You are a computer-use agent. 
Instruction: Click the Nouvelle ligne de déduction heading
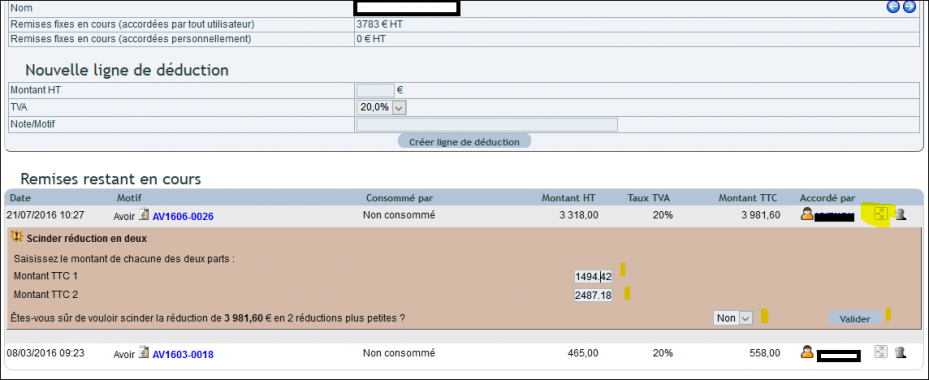coord(127,70)
